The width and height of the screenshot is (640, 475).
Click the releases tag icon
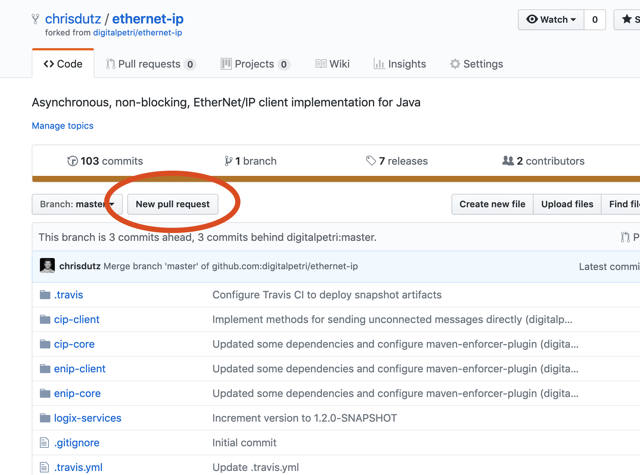click(370, 161)
